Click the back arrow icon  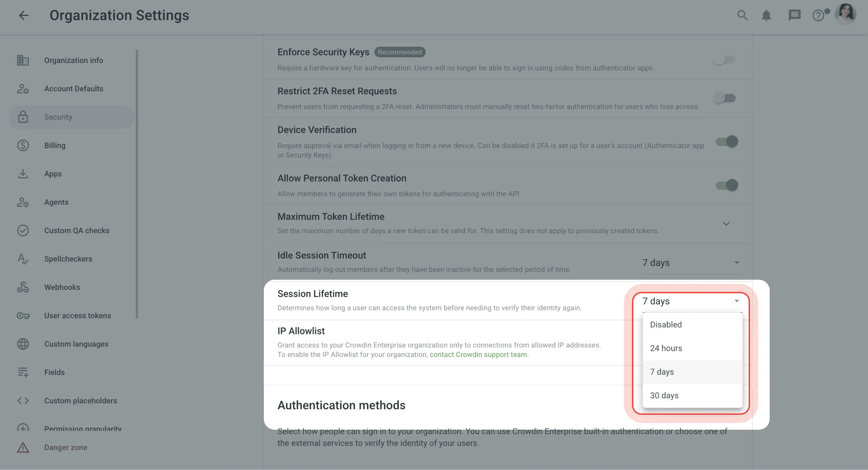tap(23, 15)
